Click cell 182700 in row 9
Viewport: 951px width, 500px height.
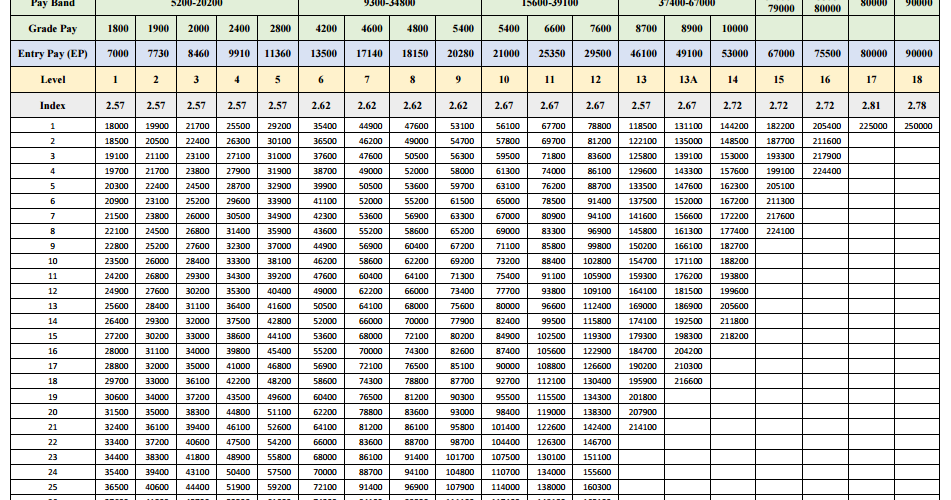pos(734,246)
